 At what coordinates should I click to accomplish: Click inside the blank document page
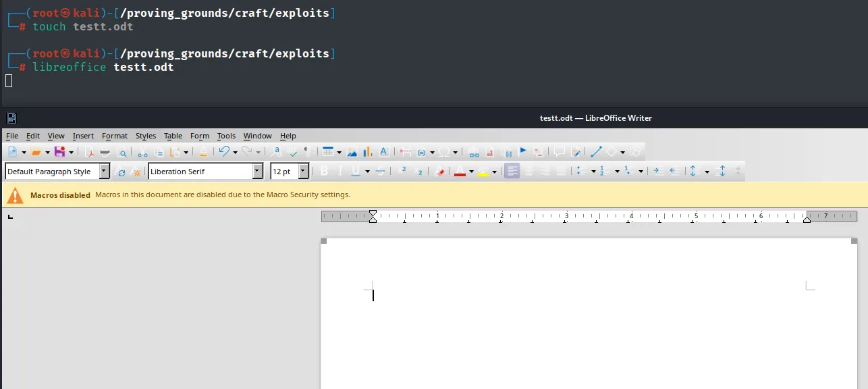[589, 313]
